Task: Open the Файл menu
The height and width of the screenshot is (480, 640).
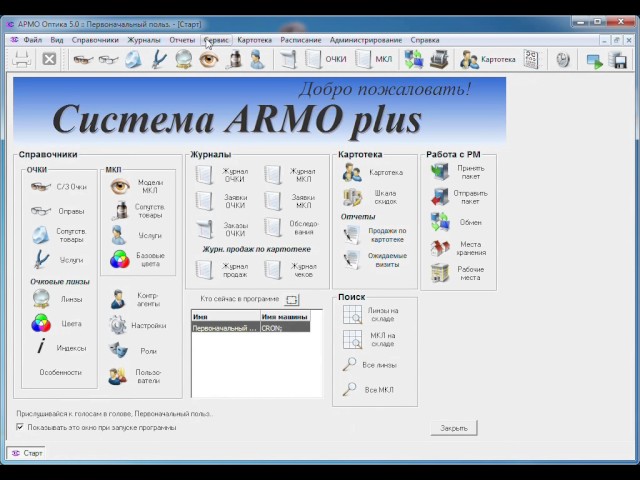Action: tap(32, 40)
